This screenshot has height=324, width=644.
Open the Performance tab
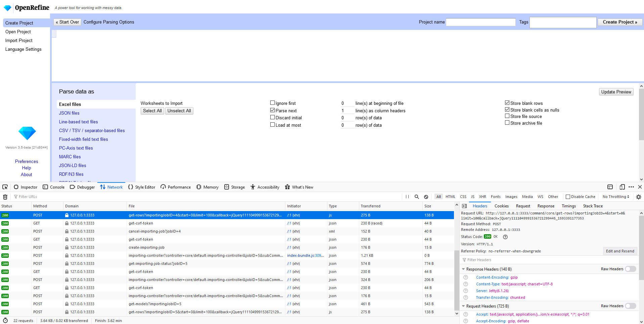176,187
